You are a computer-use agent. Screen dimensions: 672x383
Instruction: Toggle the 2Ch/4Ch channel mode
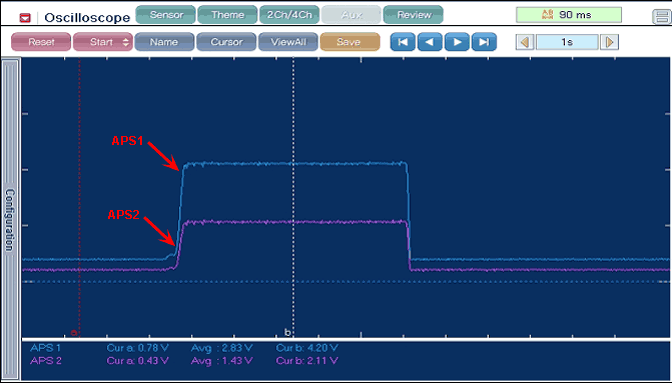click(289, 15)
